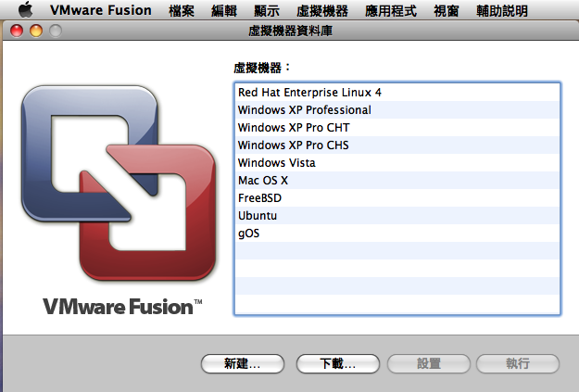Click the 新建... button
579x392 pixels.
[x=243, y=364]
